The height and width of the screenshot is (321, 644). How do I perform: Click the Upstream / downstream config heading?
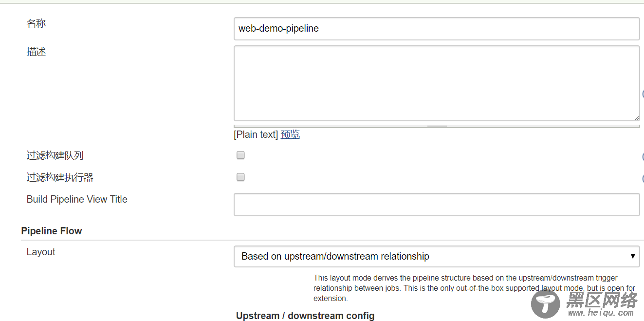(x=305, y=316)
